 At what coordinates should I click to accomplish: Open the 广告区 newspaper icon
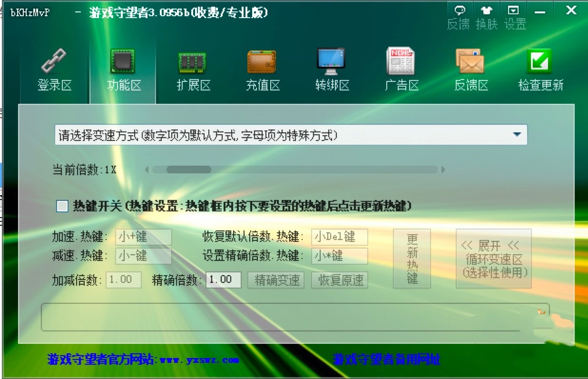(401, 61)
